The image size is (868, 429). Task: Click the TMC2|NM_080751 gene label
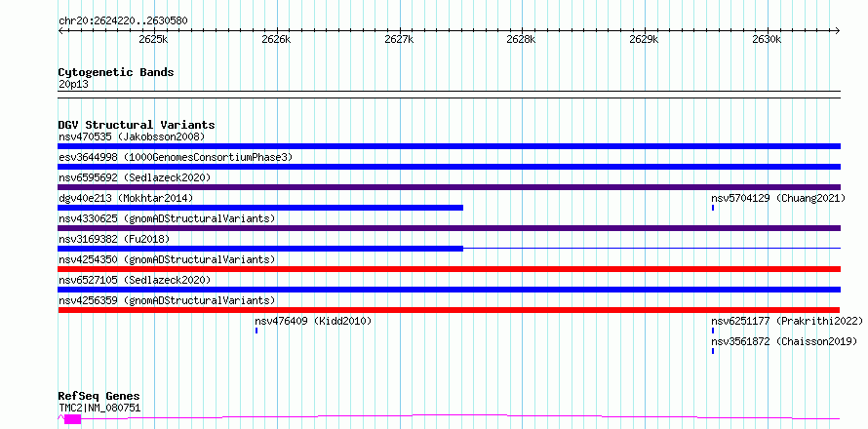tap(99, 409)
